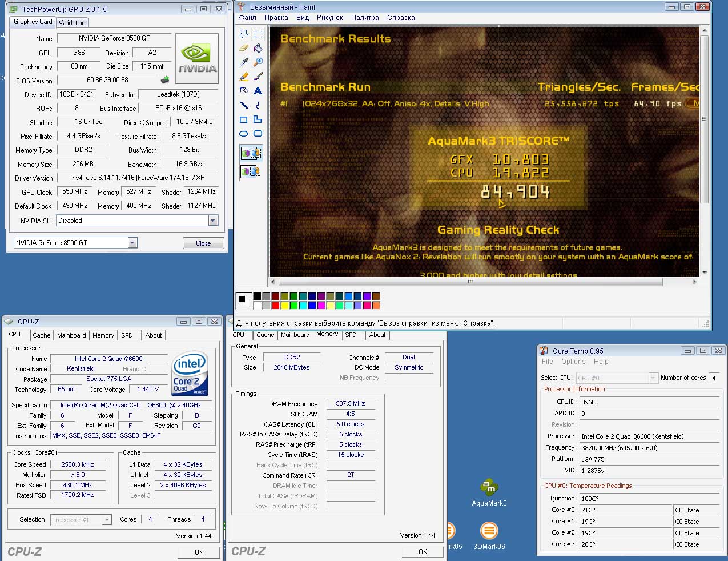The width and height of the screenshot is (728, 561).
Task: Click the DRAM Frequency value 537.5 MHz
Action: click(351, 403)
